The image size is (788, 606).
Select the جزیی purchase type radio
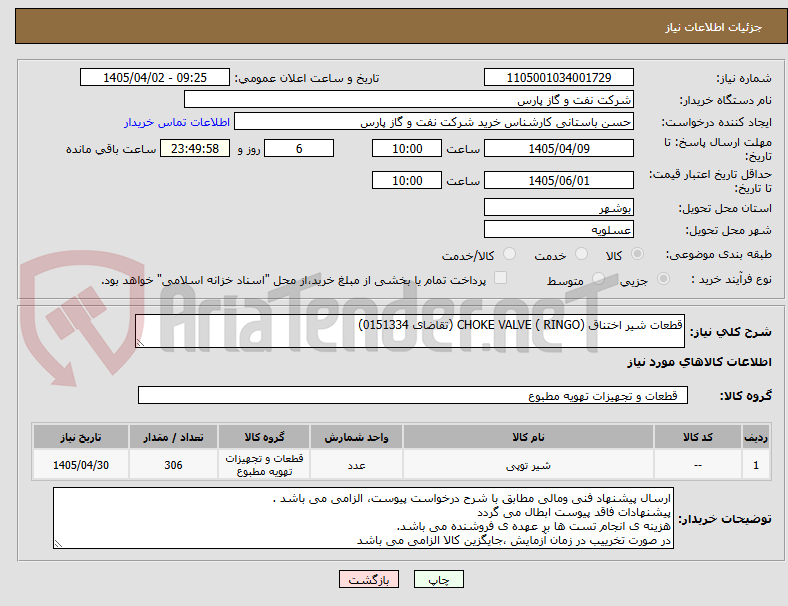click(x=663, y=278)
